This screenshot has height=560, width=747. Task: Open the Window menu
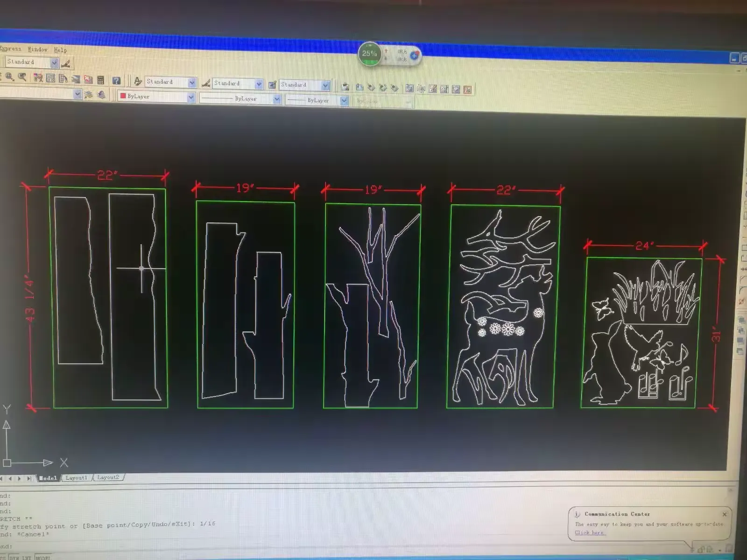[x=37, y=49]
